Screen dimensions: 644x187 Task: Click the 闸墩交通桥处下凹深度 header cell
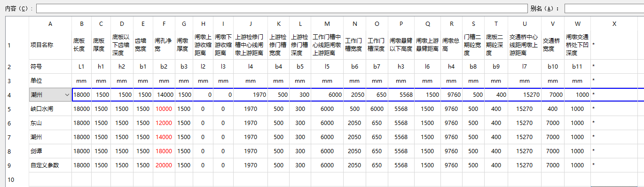click(x=577, y=46)
